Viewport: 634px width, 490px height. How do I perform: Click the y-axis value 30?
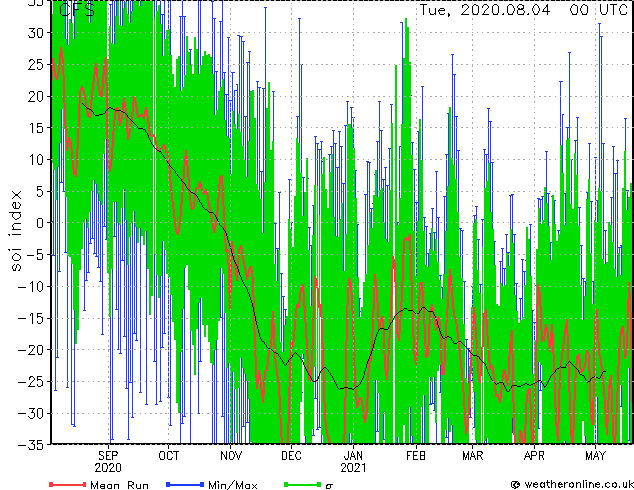(36, 33)
